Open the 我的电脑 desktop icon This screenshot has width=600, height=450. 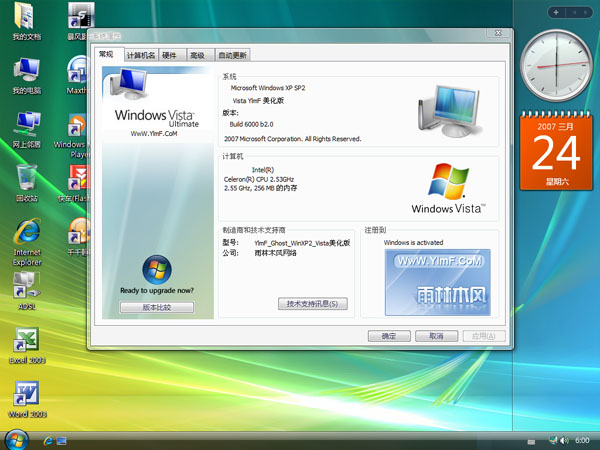tap(26, 75)
